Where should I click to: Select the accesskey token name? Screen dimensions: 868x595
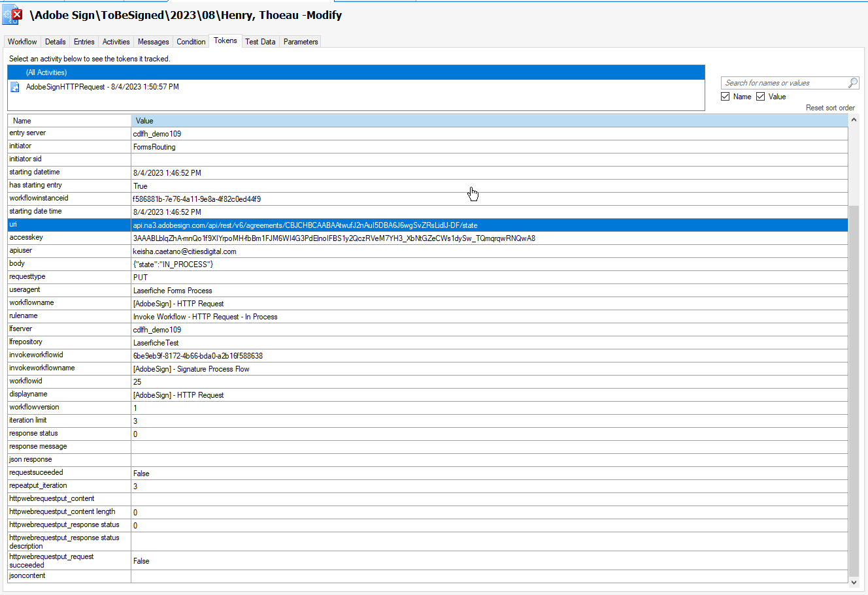click(26, 238)
